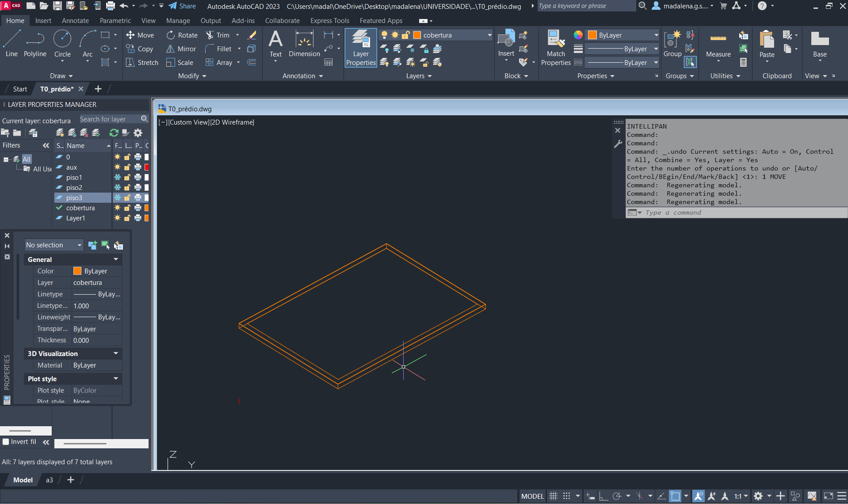
Task: Click the Group tool
Action: coord(672,44)
